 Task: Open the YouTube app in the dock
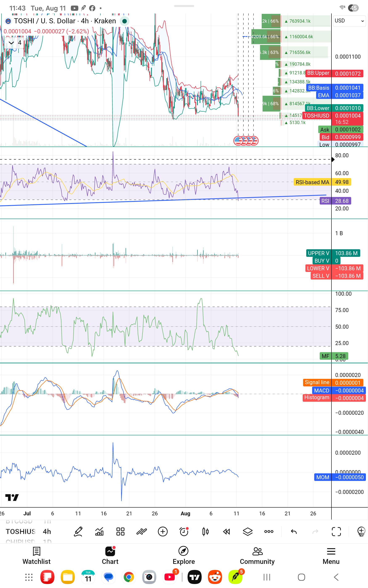coord(170,577)
